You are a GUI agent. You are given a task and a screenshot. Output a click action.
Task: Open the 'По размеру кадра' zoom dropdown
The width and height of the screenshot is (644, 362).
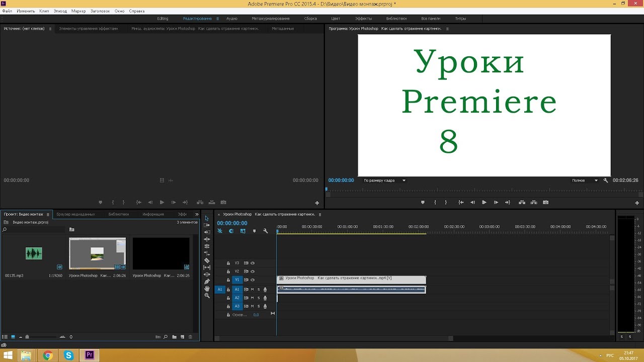pyautogui.click(x=384, y=180)
